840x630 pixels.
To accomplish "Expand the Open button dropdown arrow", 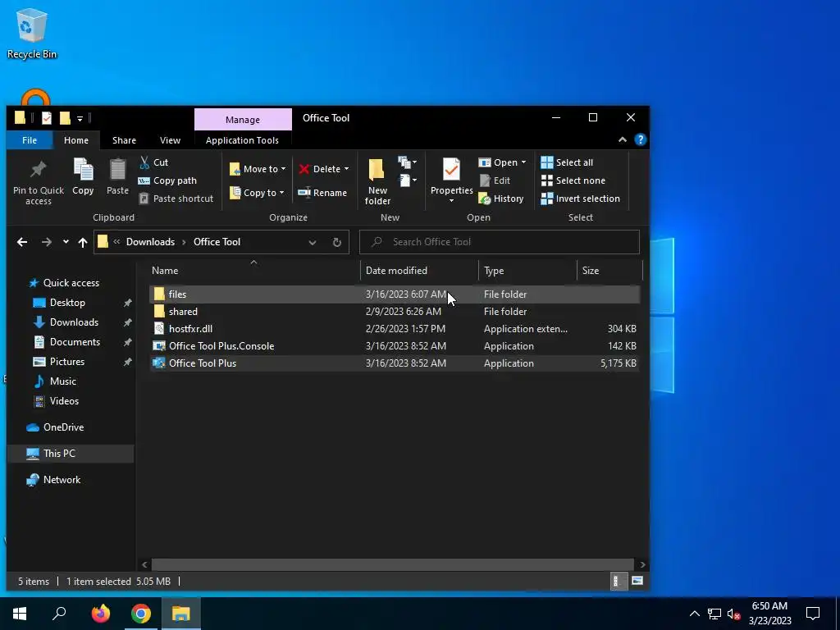I will click(523, 162).
